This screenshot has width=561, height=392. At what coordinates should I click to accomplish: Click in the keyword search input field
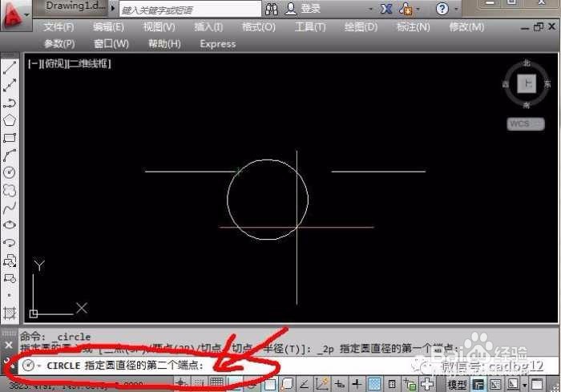point(190,10)
